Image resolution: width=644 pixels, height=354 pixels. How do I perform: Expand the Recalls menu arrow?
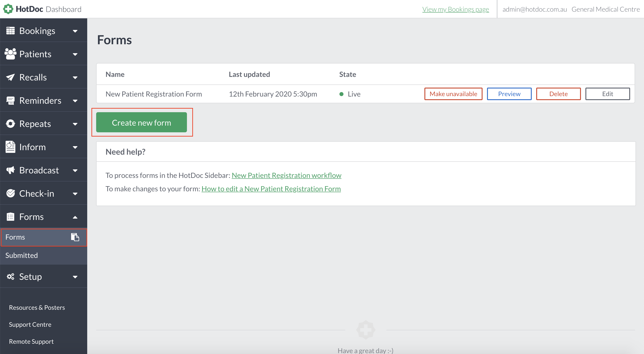coord(75,78)
